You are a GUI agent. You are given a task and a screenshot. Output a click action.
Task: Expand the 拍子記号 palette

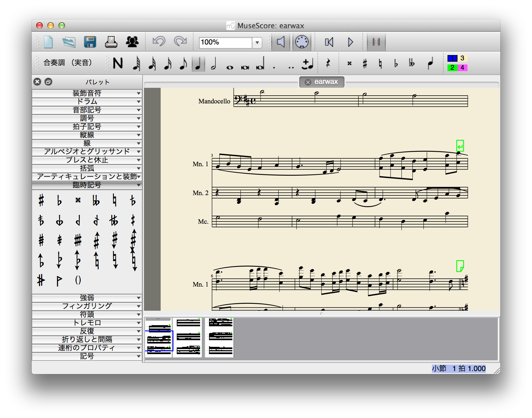[87, 127]
